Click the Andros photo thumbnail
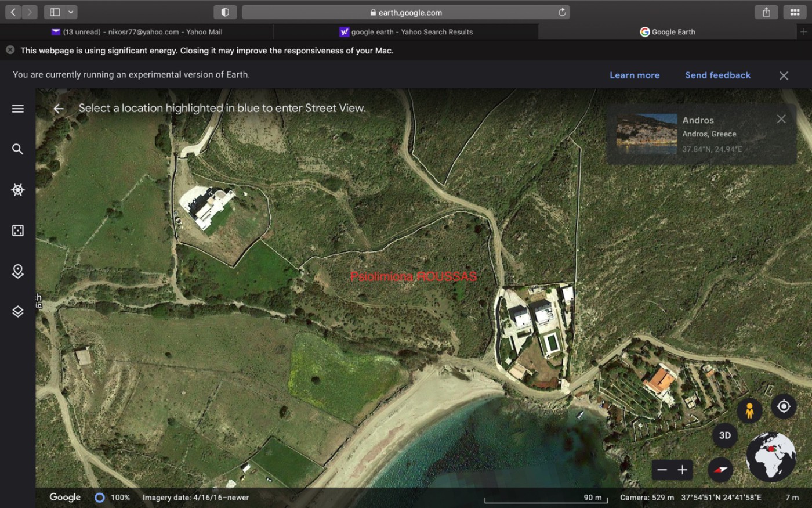The height and width of the screenshot is (508, 812). 647,134
